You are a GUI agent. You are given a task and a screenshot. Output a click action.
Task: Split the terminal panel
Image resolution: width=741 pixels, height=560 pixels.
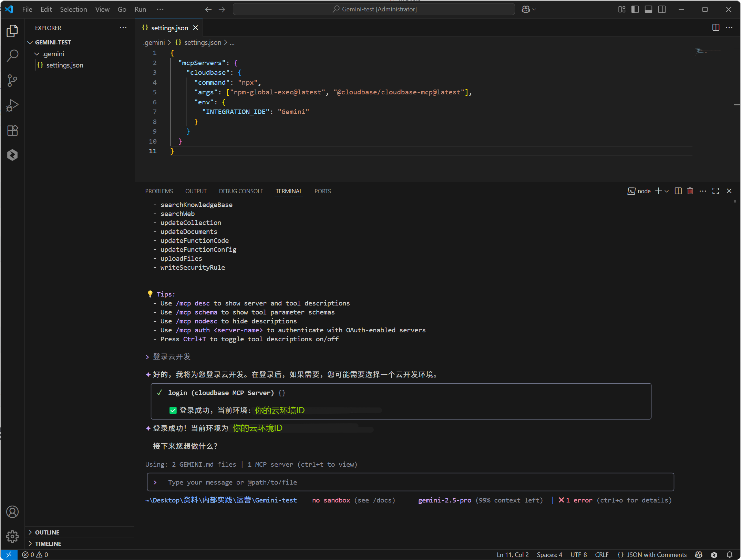[678, 191]
